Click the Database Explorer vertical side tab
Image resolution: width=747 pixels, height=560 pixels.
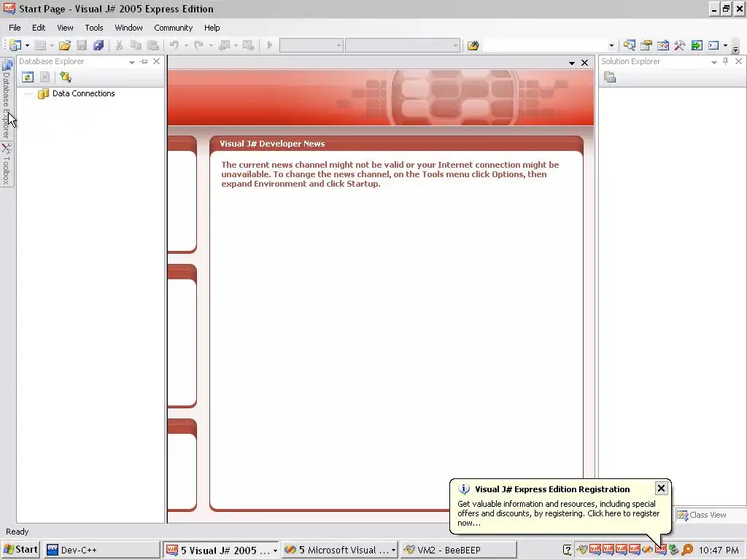[6, 98]
